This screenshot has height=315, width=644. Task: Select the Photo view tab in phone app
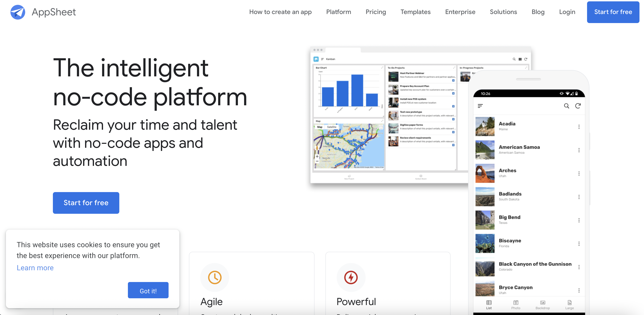point(515,305)
